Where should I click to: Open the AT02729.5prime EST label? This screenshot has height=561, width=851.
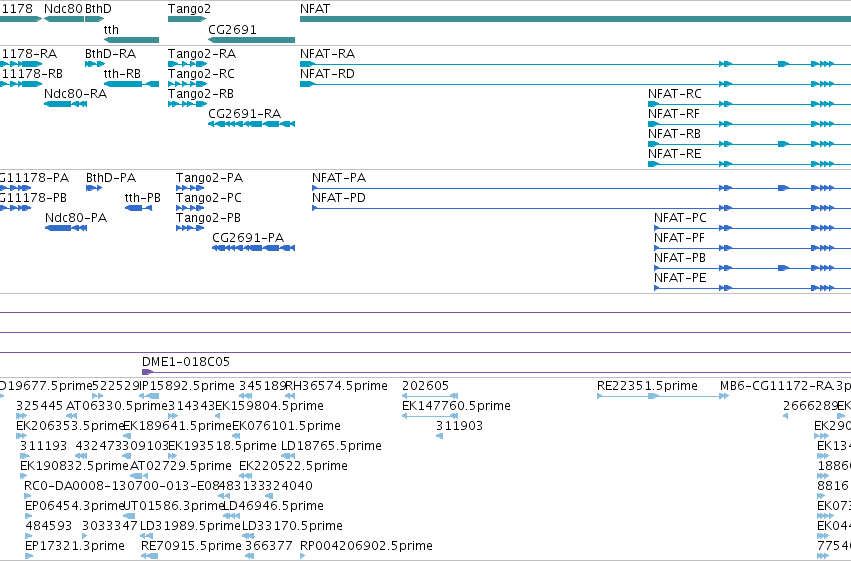(181, 466)
